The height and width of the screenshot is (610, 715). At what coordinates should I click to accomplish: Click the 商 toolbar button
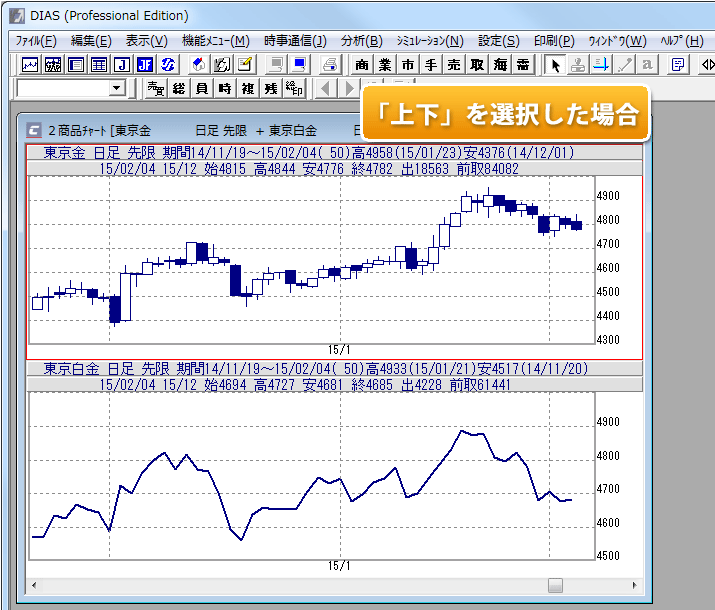360,65
